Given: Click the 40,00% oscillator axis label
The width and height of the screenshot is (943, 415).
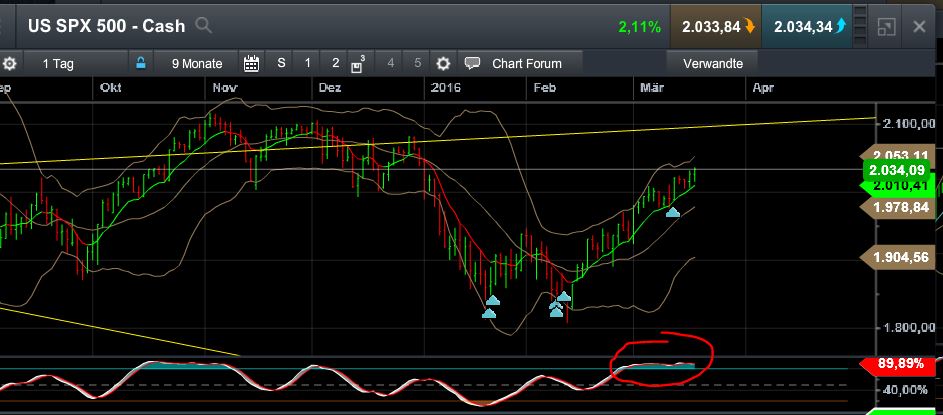Looking at the screenshot, I should pos(905,390).
